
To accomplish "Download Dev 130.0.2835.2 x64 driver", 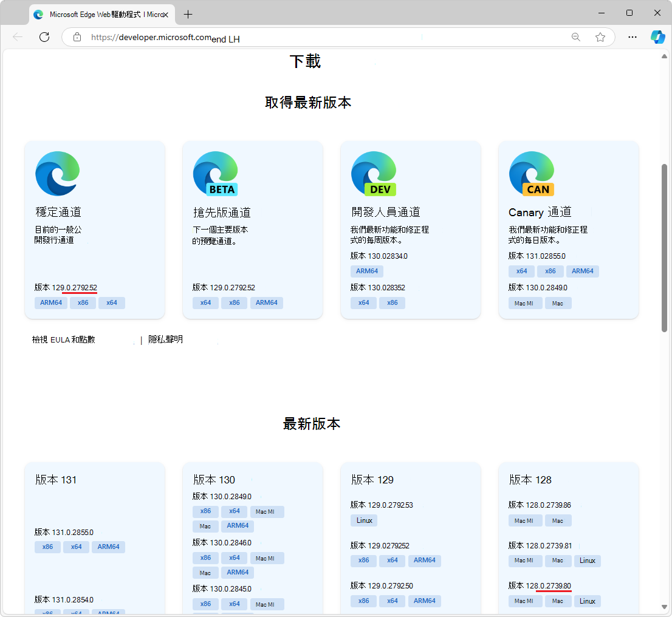I will [x=364, y=303].
